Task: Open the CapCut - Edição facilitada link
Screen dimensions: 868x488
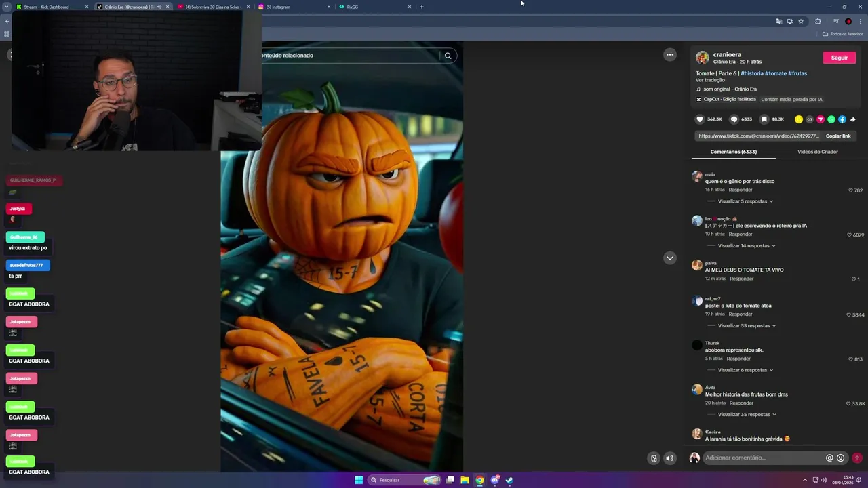Action: tap(726, 99)
